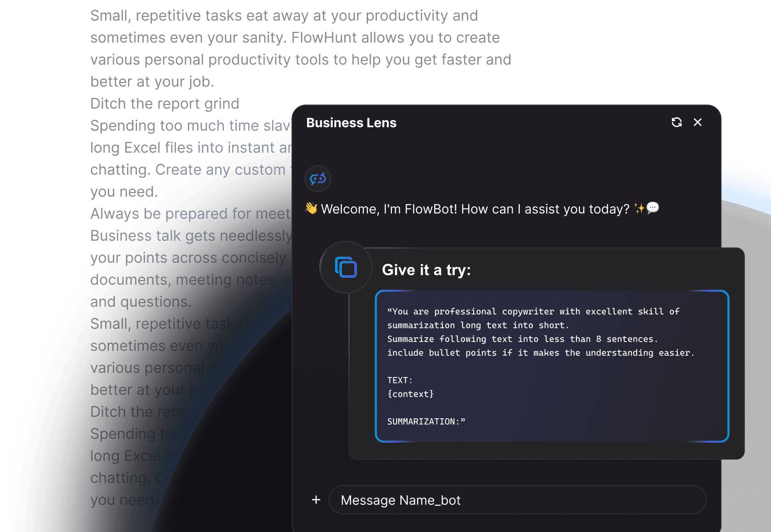Select the Business Lens title text
Image resolution: width=771 pixels, height=532 pixels.
[351, 123]
